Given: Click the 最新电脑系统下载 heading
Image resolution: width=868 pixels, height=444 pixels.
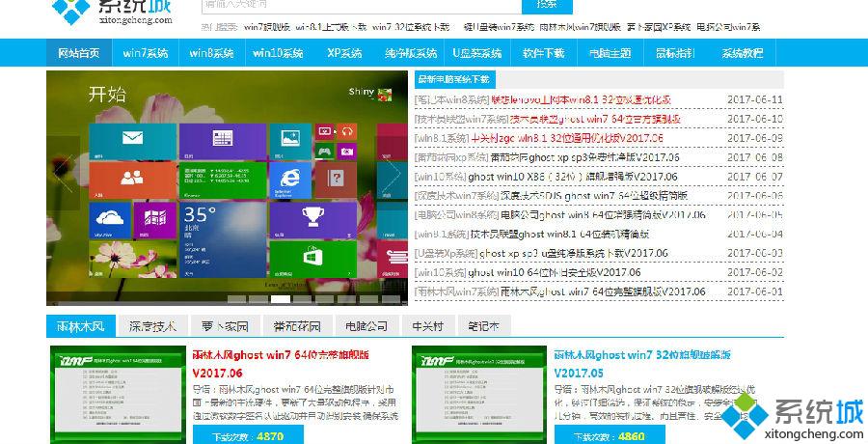Looking at the screenshot, I should coord(454,79).
